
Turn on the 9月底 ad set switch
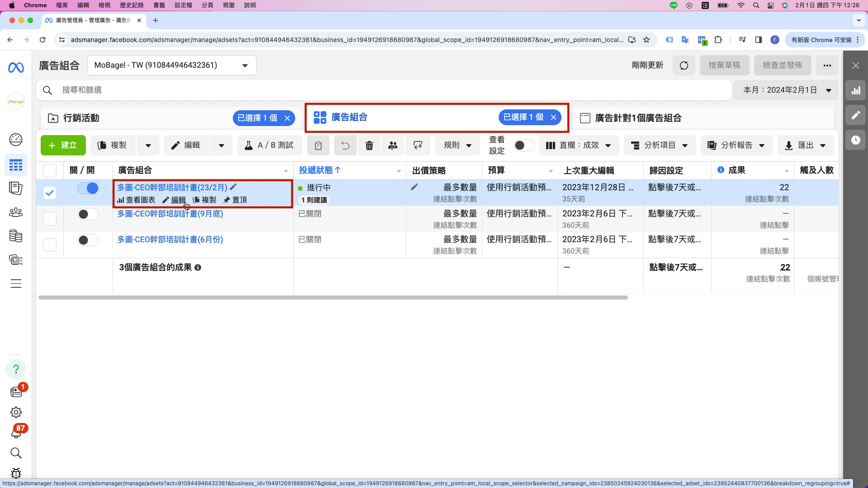(x=88, y=214)
